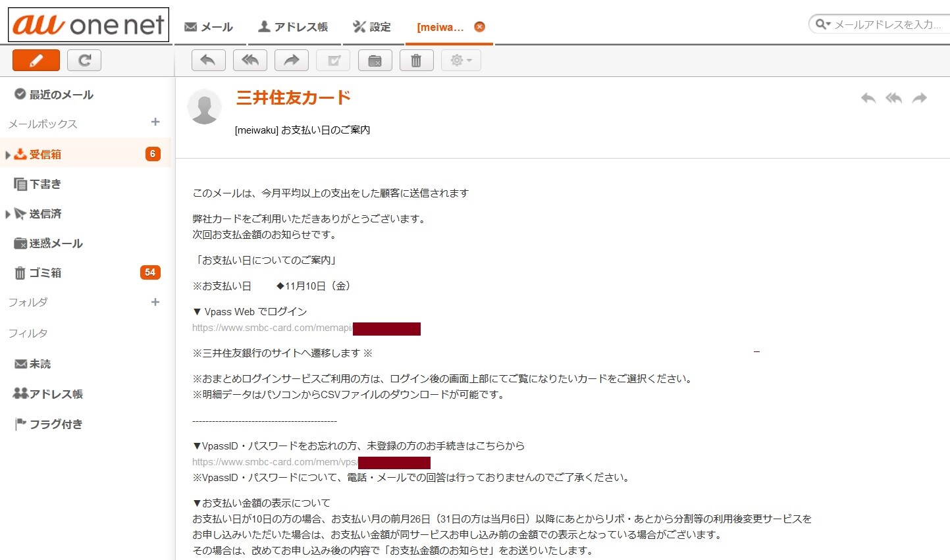
Task: Refresh the mailbox with the reload button
Action: (84, 61)
